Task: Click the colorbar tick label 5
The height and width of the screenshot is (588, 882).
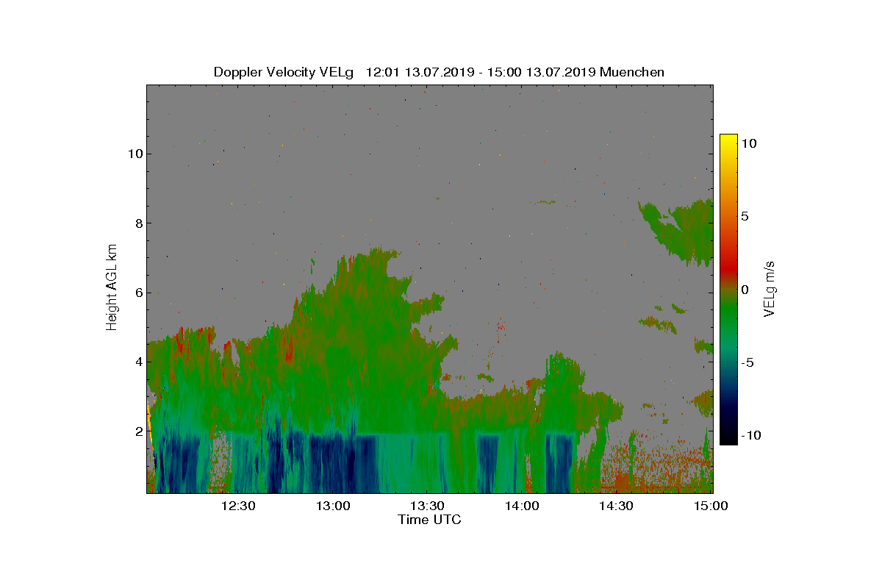Action: (x=745, y=217)
